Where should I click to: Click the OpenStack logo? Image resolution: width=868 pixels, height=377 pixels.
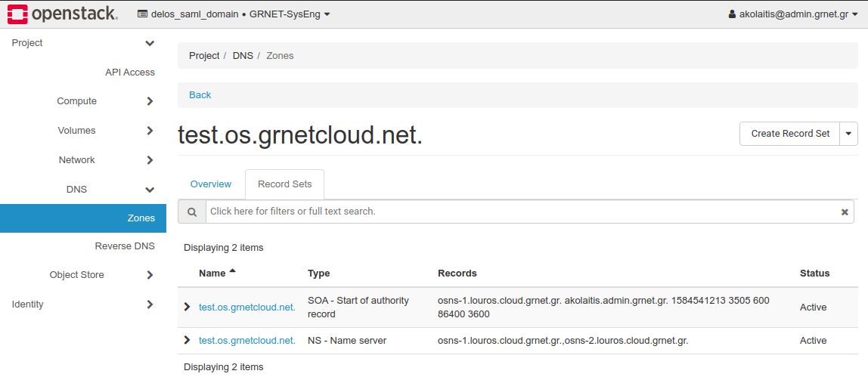coord(63,14)
